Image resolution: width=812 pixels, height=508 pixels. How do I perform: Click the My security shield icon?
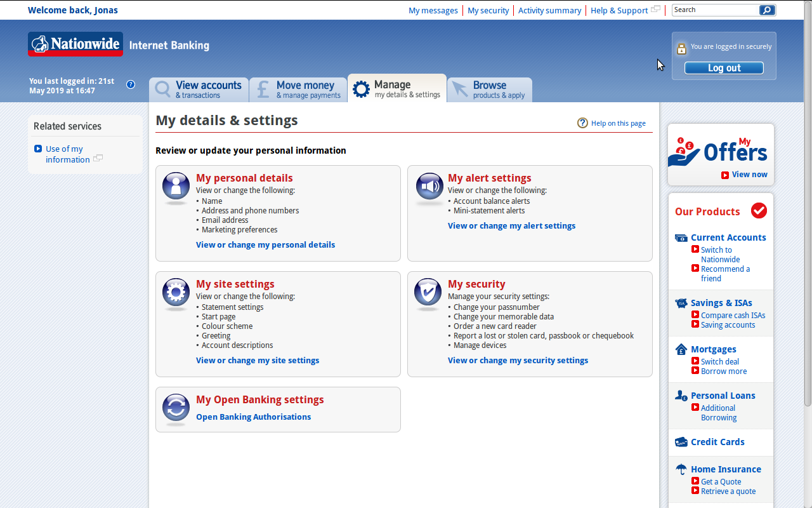[x=428, y=292]
